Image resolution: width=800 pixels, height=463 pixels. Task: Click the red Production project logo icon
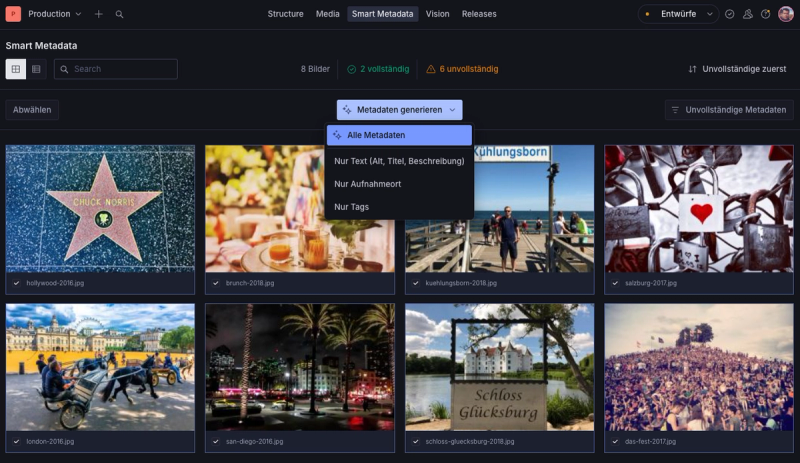point(13,14)
